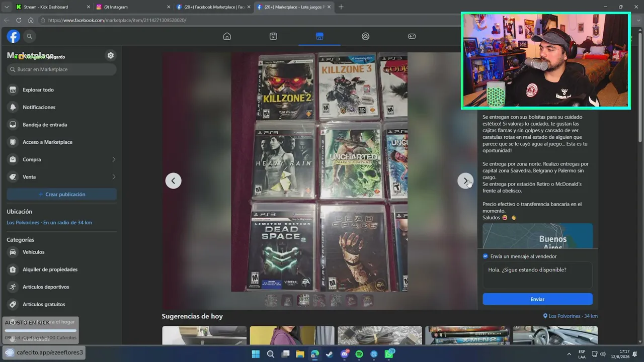Click the Facebook search magnifier icon

point(29,36)
